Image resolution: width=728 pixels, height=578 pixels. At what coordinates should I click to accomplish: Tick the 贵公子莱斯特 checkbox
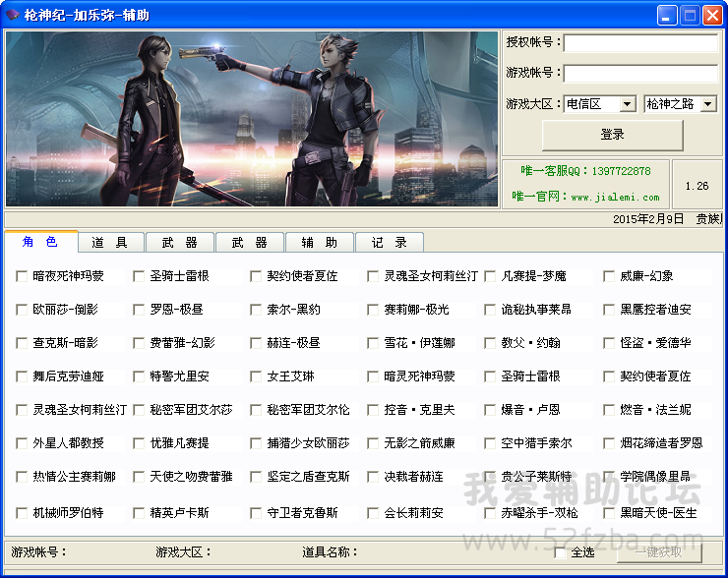[490, 477]
